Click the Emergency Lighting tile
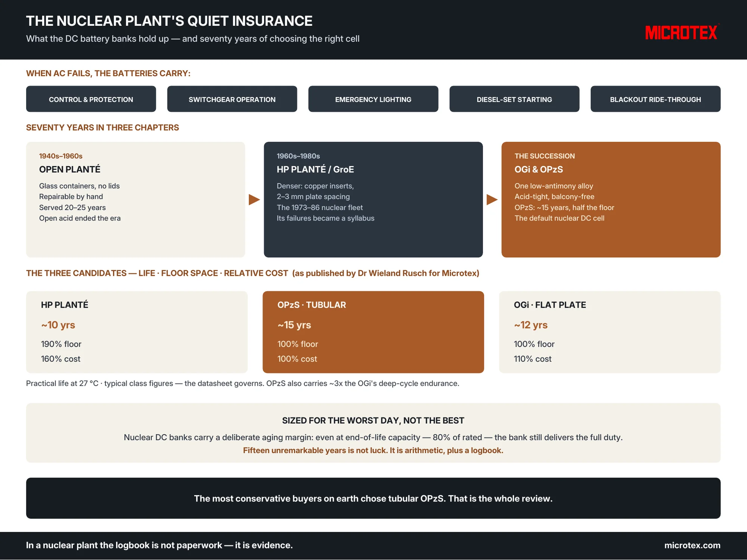 (373, 99)
